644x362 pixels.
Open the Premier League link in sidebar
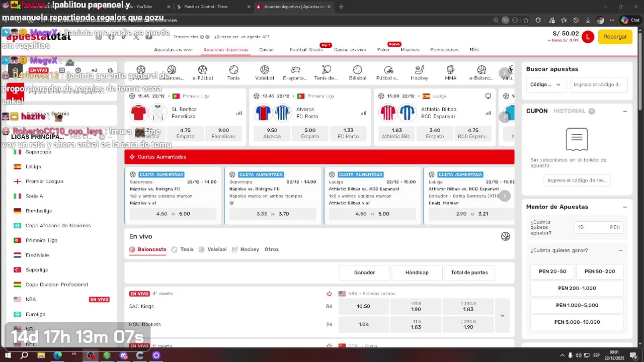[x=44, y=181]
